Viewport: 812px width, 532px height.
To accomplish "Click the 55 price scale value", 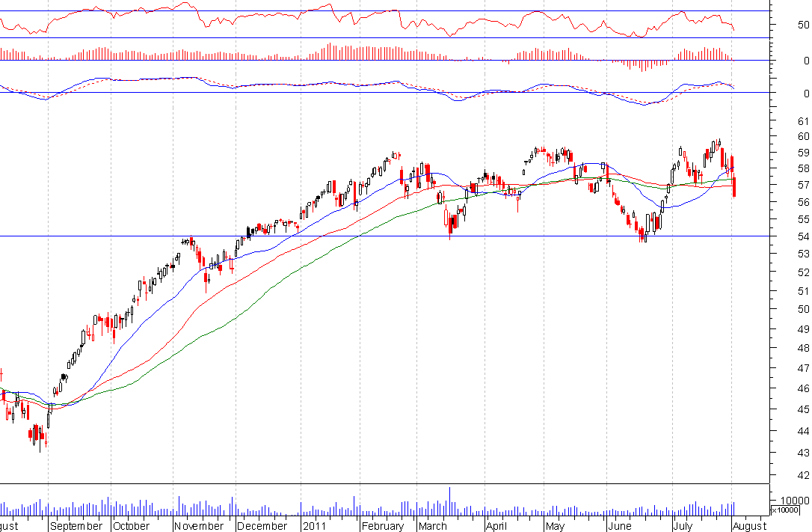I will pyautogui.click(x=803, y=220).
